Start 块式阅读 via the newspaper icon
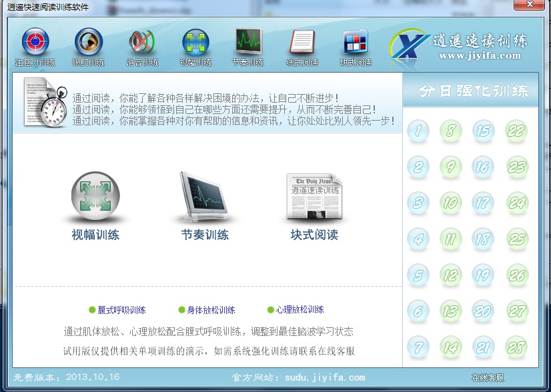The height and width of the screenshot is (392, 551). (315, 197)
